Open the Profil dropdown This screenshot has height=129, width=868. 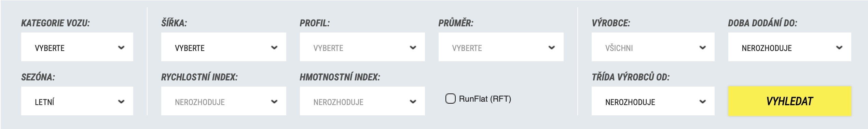362,47
